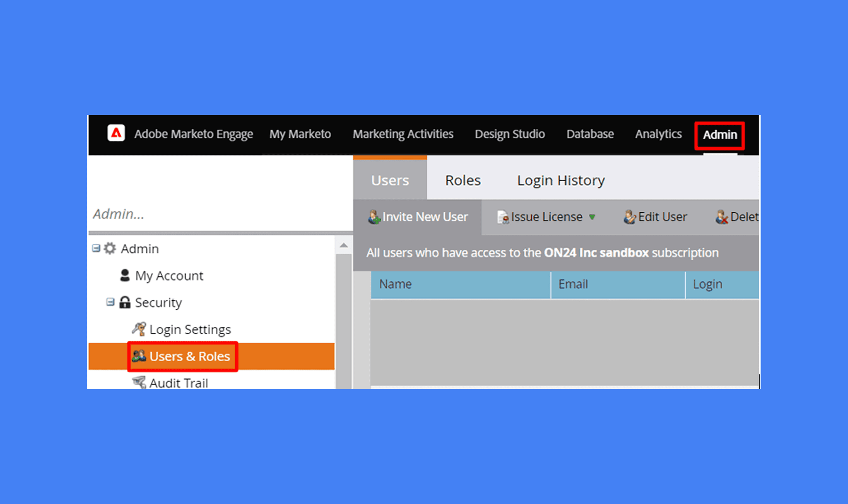Click the Invite New User icon
This screenshot has width=848, height=504.
click(x=374, y=217)
